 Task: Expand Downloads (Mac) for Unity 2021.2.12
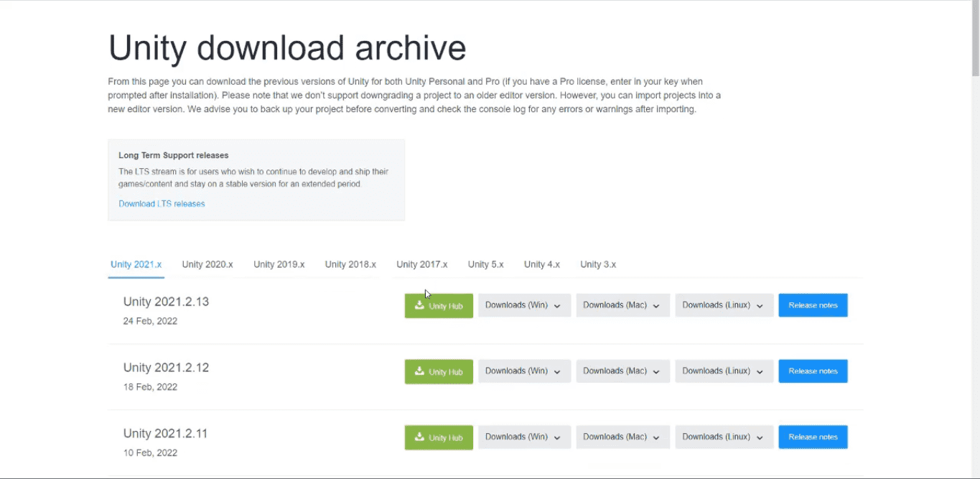click(x=623, y=371)
